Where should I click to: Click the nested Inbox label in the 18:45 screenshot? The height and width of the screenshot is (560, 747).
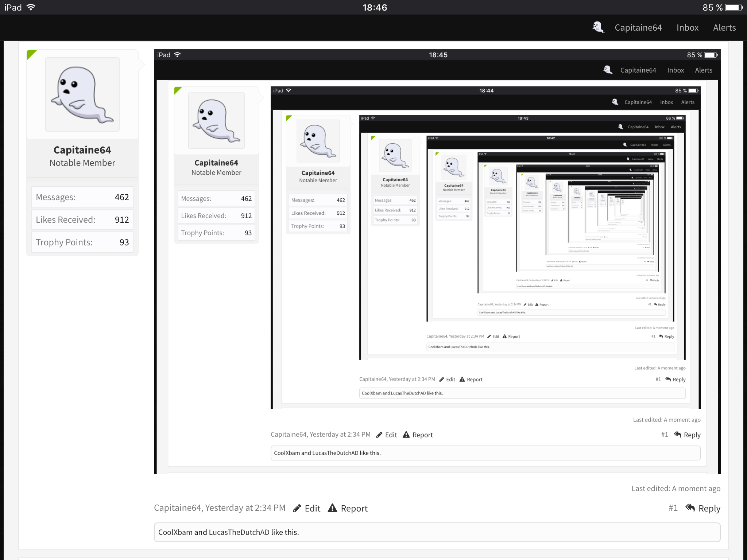click(676, 70)
